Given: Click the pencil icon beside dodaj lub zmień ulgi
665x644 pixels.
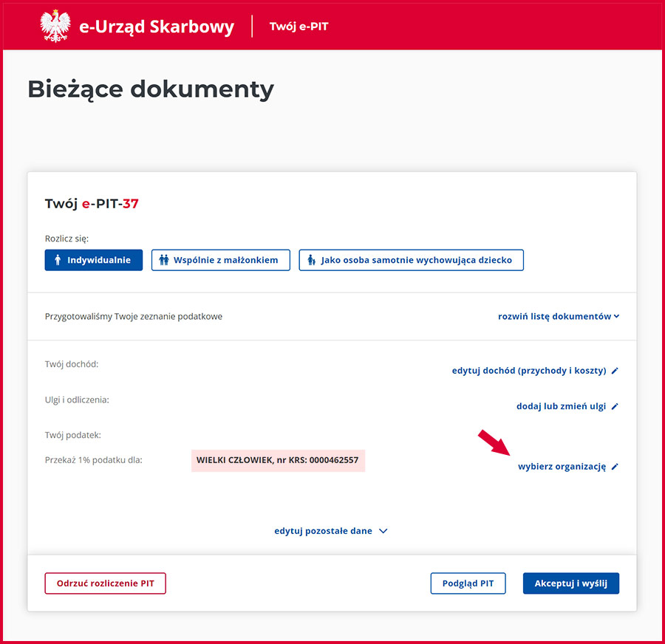Looking at the screenshot, I should point(615,406).
